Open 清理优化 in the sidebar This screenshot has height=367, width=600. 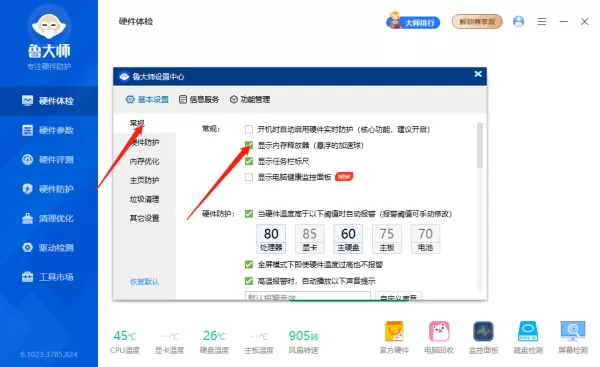[49, 218]
